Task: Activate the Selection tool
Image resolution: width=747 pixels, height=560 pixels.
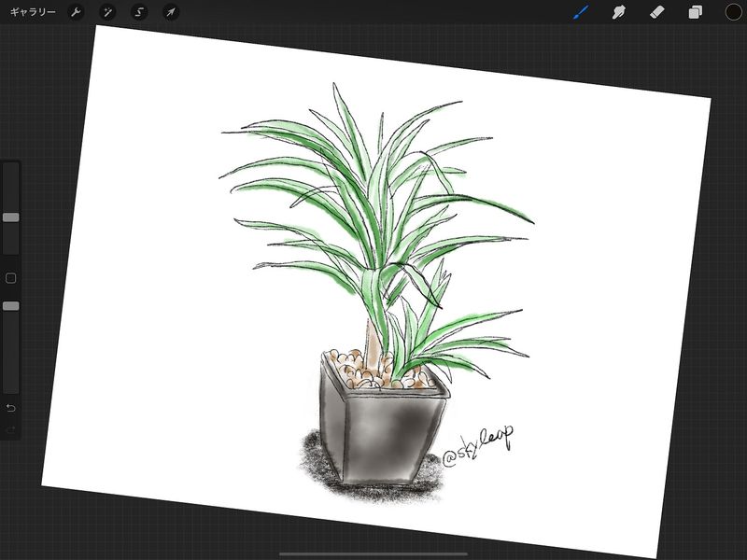Action: (x=139, y=12)
